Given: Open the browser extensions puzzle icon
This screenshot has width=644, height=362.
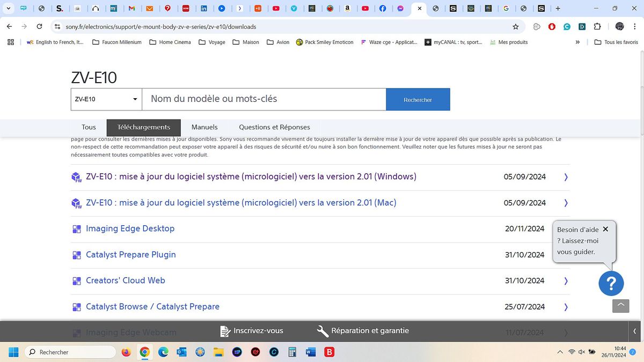Looking at the screenshot, I should click(x=597, y=26).
